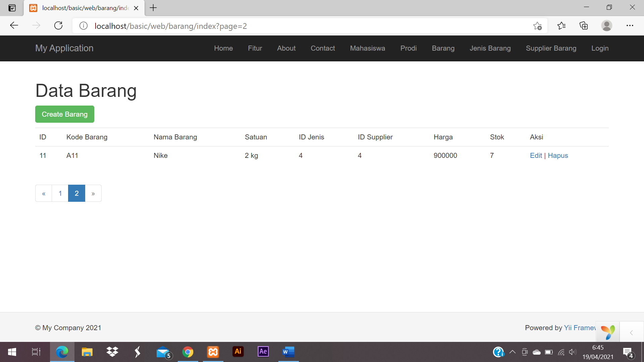Open Settings and more ellipsis menu

click(630, 26)
